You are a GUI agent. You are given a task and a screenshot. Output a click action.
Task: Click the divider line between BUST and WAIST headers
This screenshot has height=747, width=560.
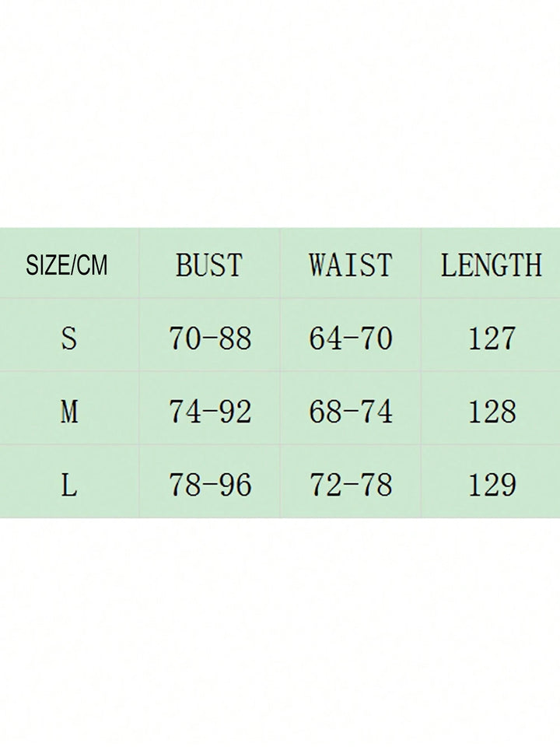pos(280,265)
